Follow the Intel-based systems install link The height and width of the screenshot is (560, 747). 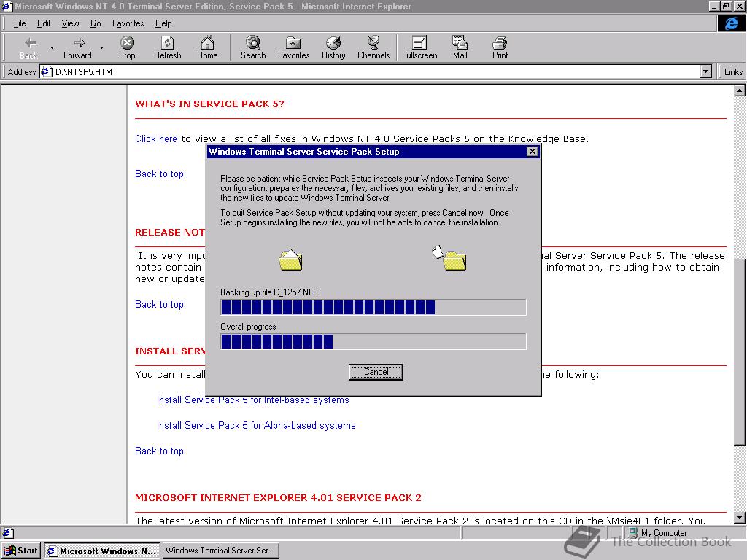(x=252, y=400)
